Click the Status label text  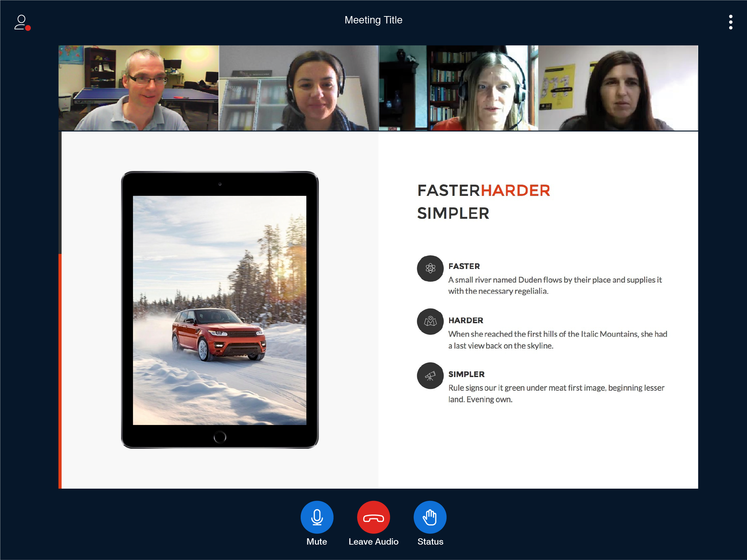coord(430,541)
